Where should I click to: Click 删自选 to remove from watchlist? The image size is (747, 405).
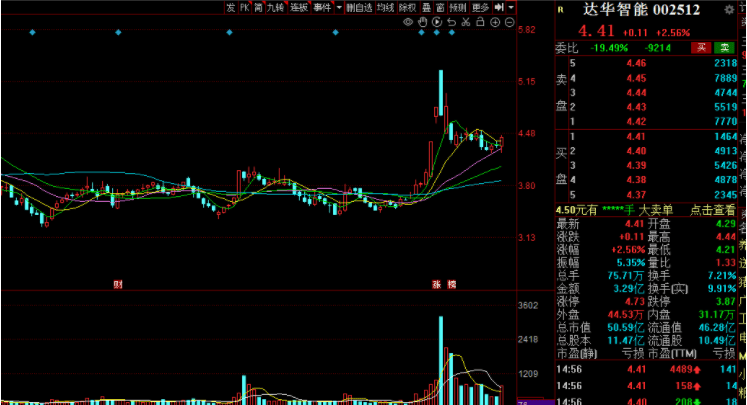(x=359, y=7)
